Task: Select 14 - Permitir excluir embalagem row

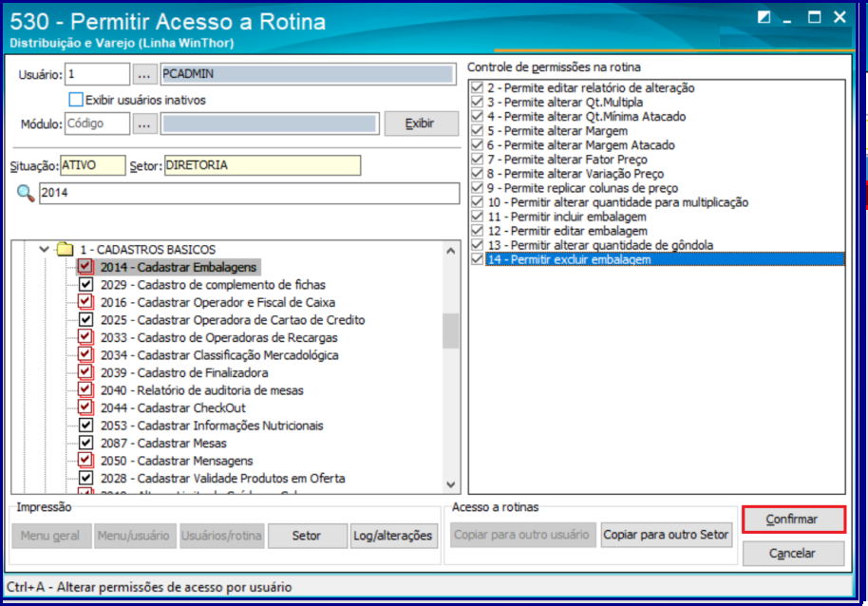Action: [x=665, y=259]
